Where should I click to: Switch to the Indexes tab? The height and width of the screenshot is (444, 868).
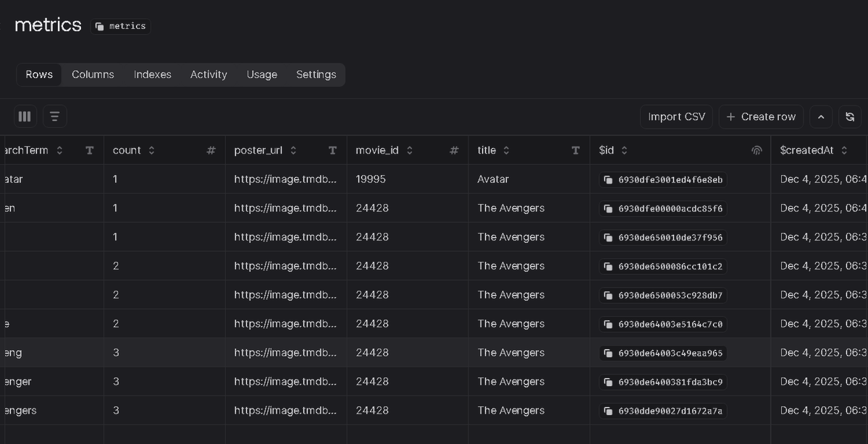[x=152, y=74]
